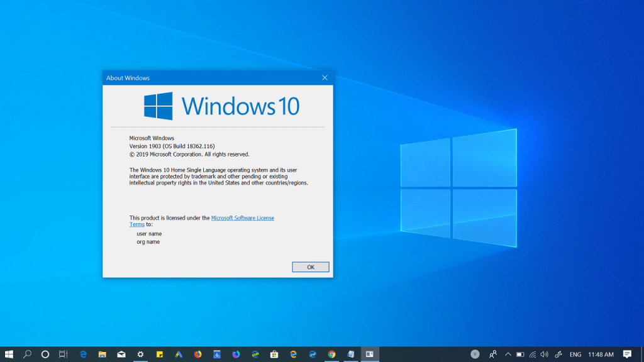
Task: Launch Edge Dev from the taskbar
Action: pyautogui.click(x=255, y=354)
